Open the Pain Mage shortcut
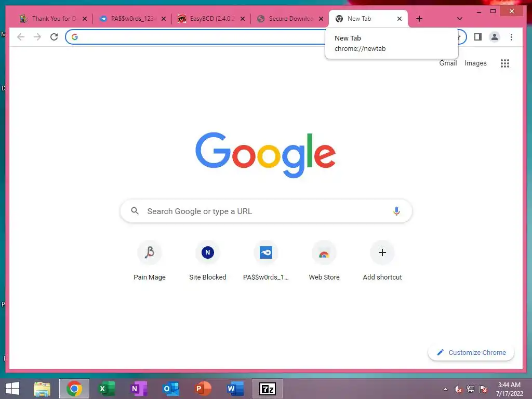Image resolution: width=532 pixels, height=399 pixels. click(x=150, y=261)
